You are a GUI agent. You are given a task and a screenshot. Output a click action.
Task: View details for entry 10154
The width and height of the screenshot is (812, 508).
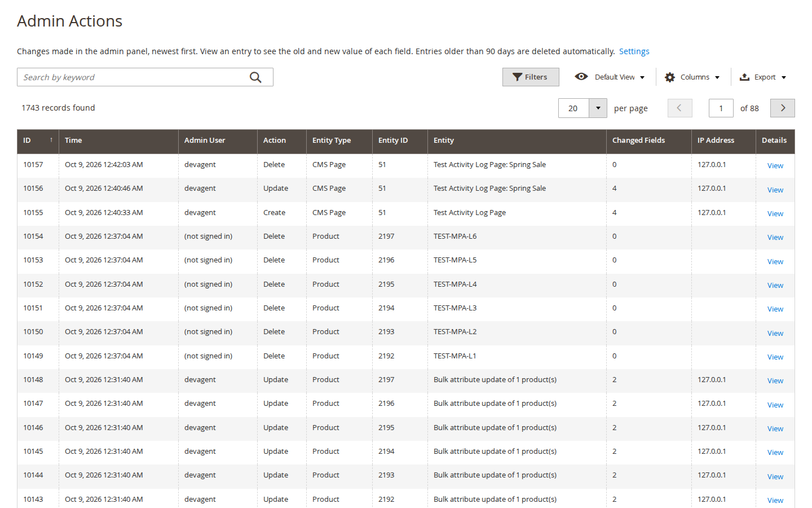pos(775,238)
